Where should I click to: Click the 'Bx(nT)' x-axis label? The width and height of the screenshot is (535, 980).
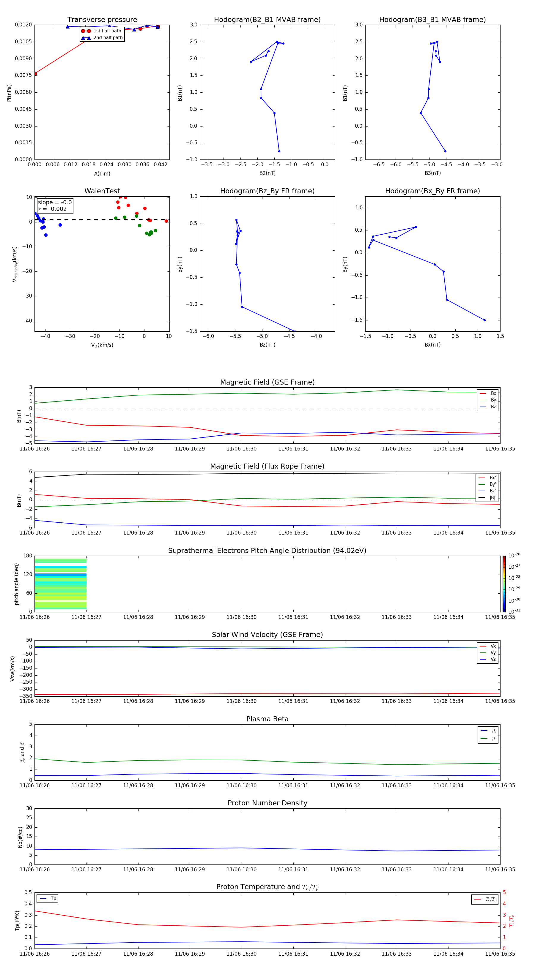pyautogui.click(x=432, y=345)
